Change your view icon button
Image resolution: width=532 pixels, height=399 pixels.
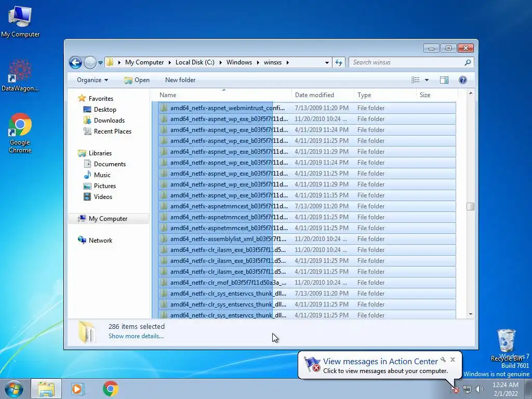[415, 80]
